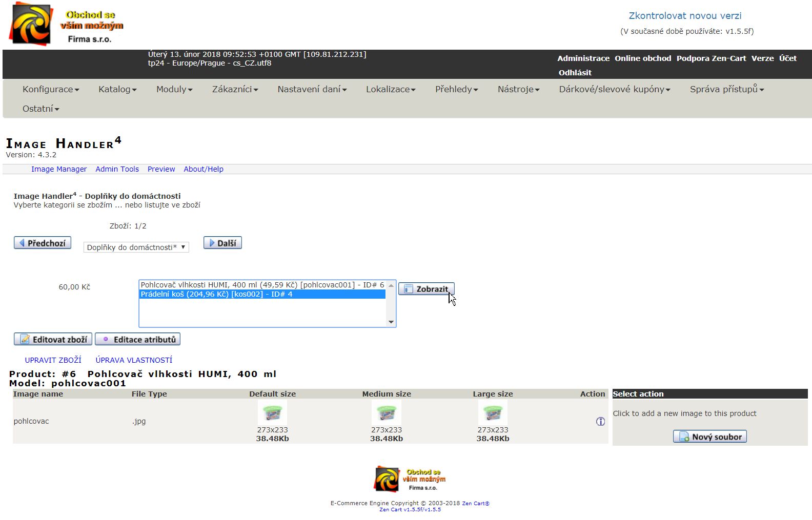This screenshot has width=812, height=520.
Task: Open the medium size pohlcovac thumbnail
Action: click(x=386, y=413)
